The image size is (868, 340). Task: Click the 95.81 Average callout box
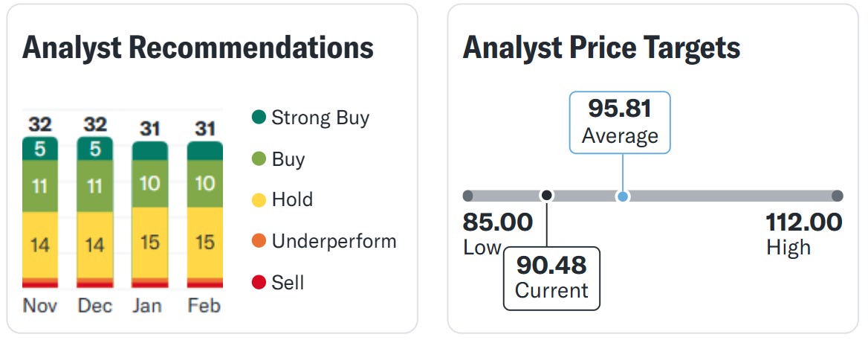point(620,123)
